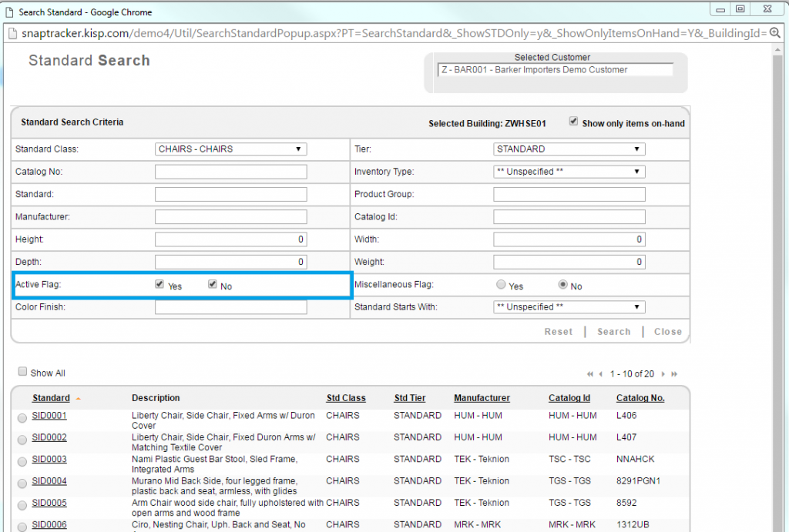
Task: Toggle Show only items on-hand checkbox
Action: 573,122
